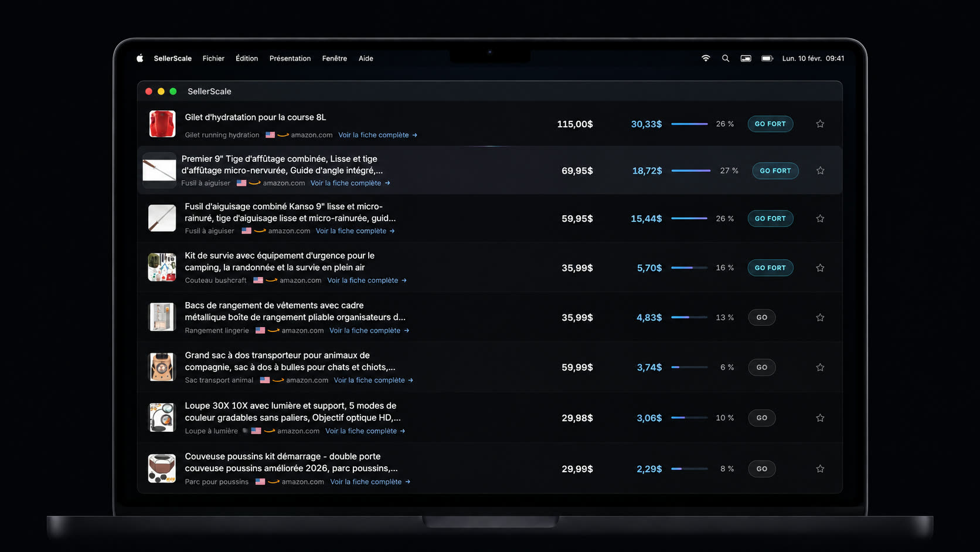Viewport: 980px width, 552px height.
Task: Click the 6 % margin bar on the pet carrier row
Action: (x=689, y=367)
